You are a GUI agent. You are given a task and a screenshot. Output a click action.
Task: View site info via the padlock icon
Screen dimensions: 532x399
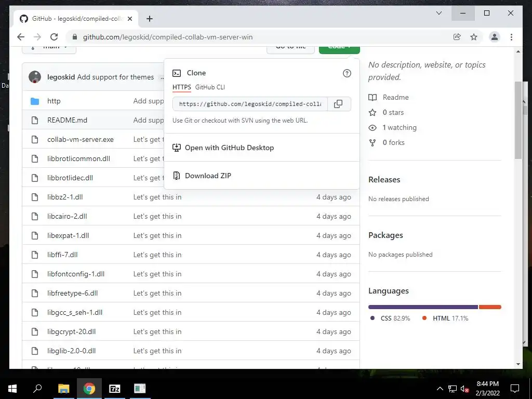point(75,37)
